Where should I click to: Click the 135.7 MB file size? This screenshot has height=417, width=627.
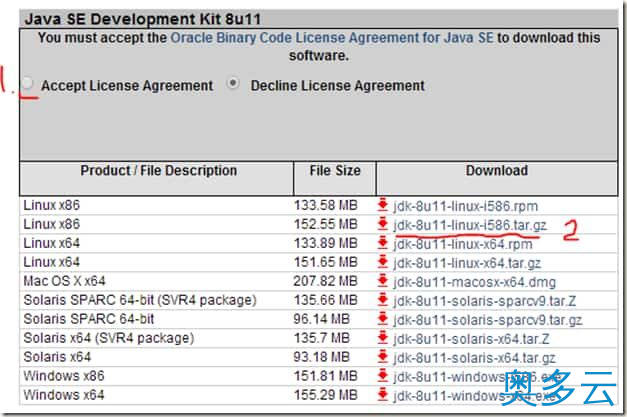322,338
